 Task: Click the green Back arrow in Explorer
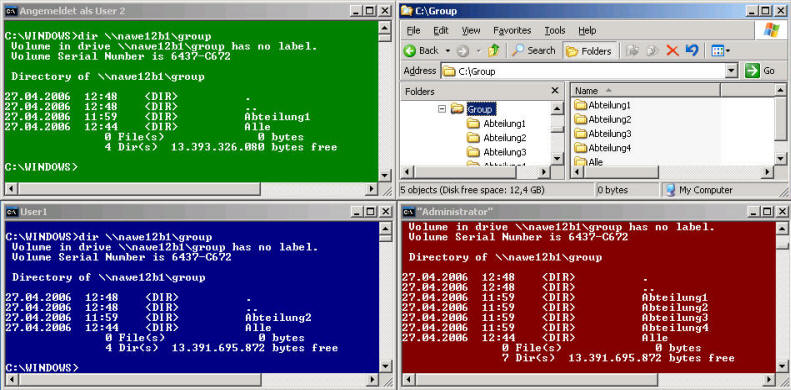pyautogui.click(x=410, y=50)
